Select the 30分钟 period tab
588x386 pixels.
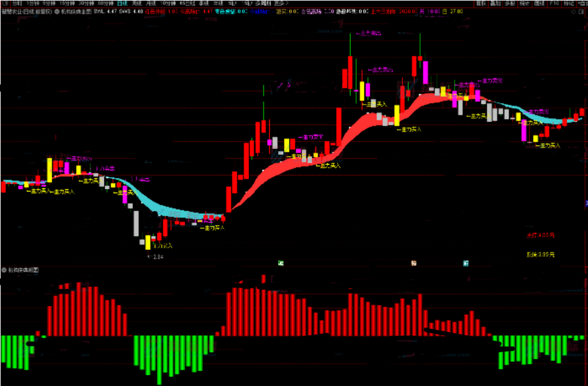click(x=86, y=3)
